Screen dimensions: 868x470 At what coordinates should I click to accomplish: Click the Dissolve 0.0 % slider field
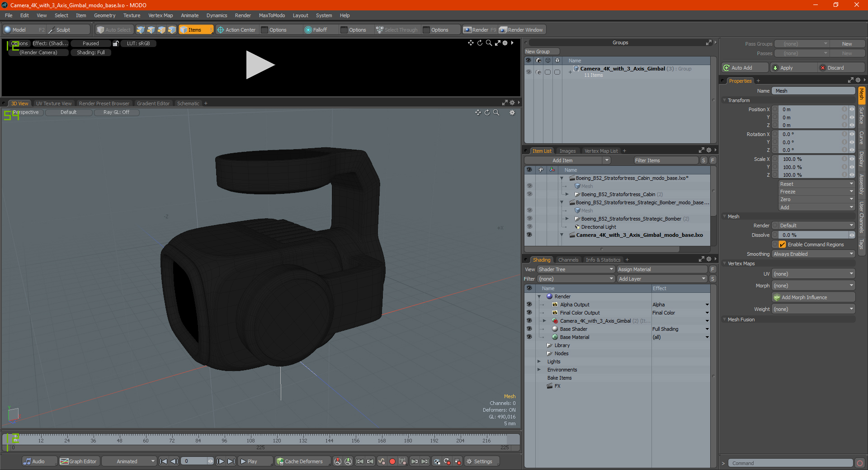[x=814, y=235]
